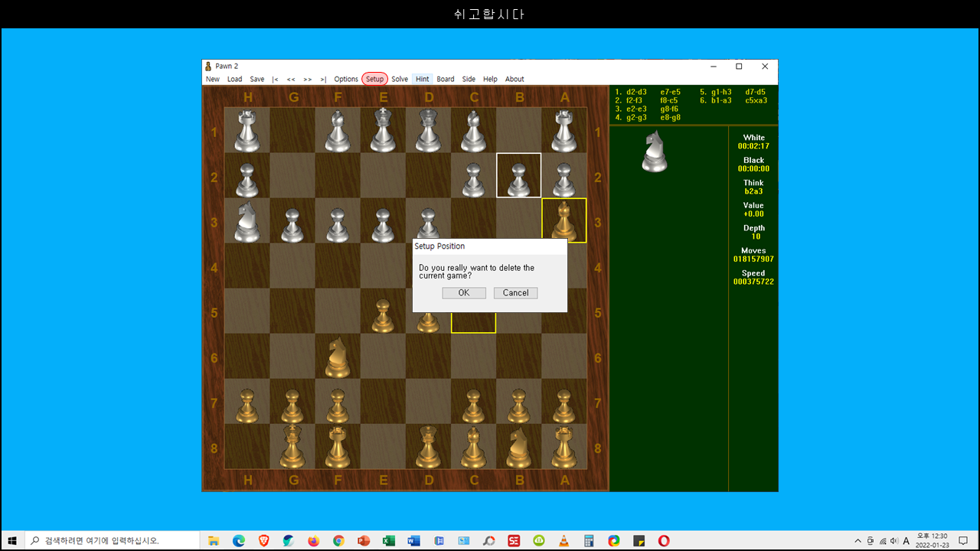Screen dimensions: 980x551
Task: Open the Side menu
Action: click(469, 79)
